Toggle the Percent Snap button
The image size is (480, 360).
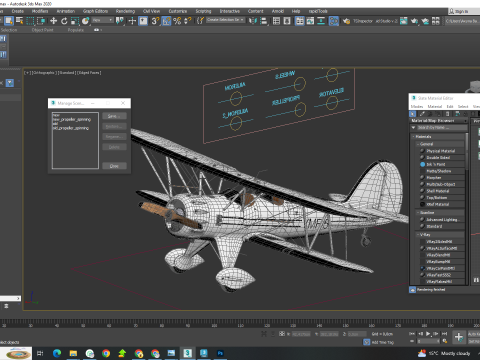coord(177,21)
